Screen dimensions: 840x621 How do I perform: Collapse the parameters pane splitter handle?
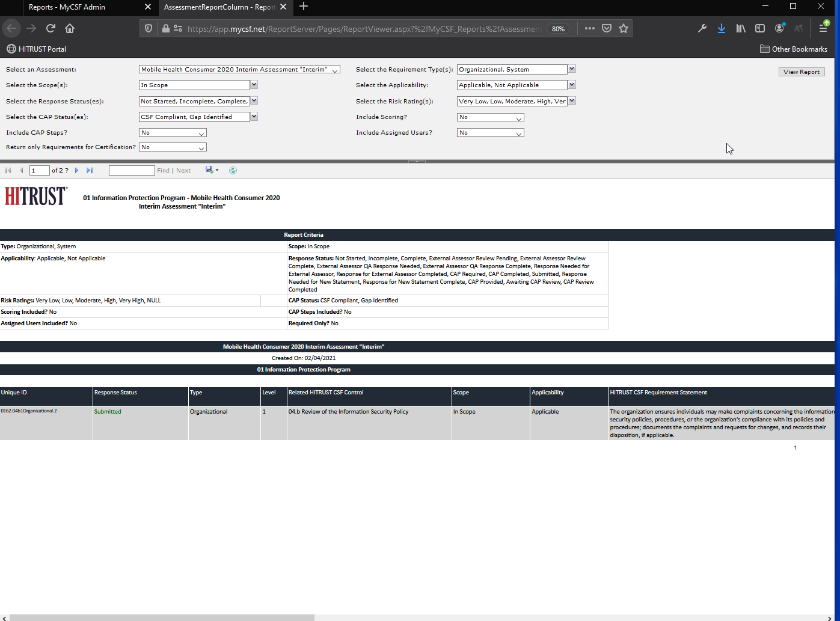417,161
